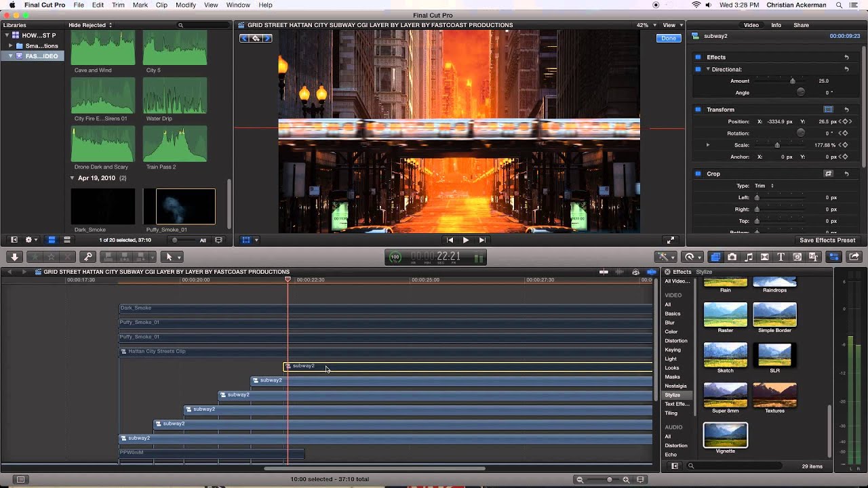Viewport: 868px width, 488px height.
Task: Hide the Effects browser sidebar icon
Action: 675,466
